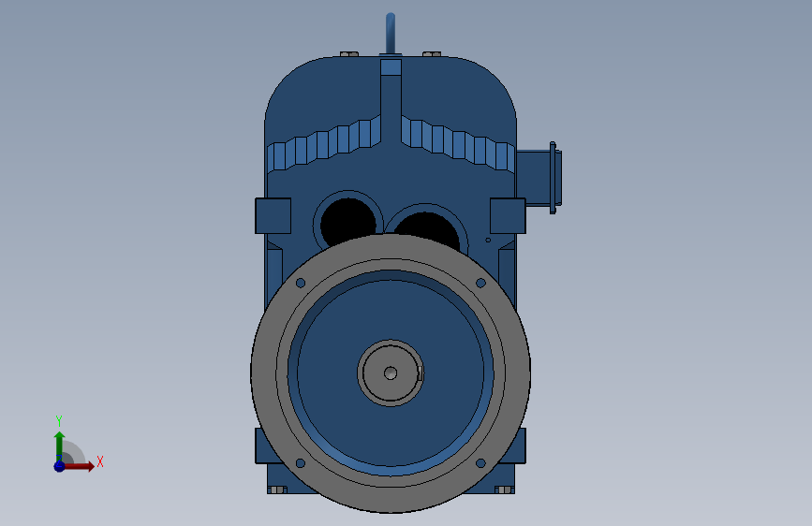Select the small hole below right lug
812x526 pixels.
(x=488, y=241)
